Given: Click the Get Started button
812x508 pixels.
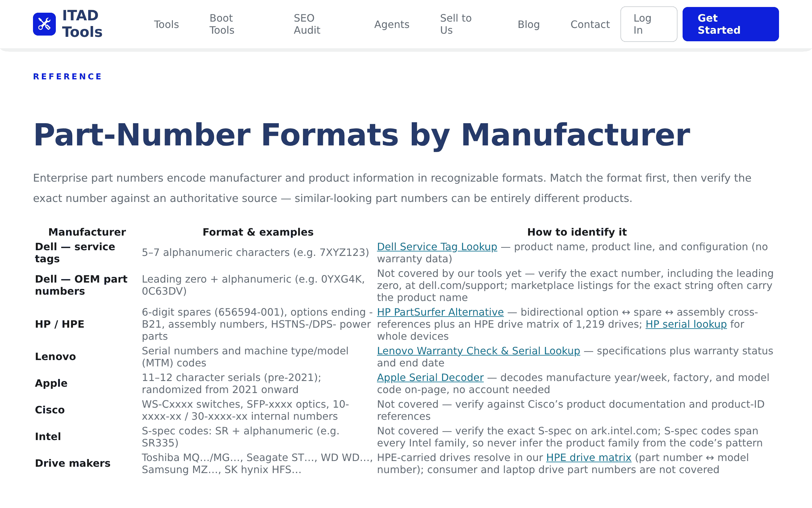Looking at the screenshot, I should pyautogui.click(x=730, y=24).
